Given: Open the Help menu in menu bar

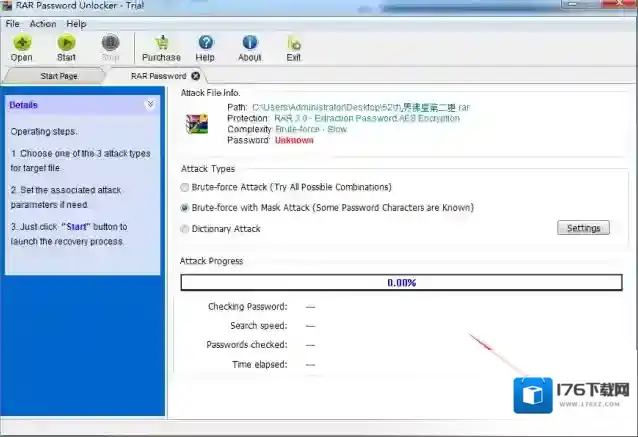Looking at the screenshot, I should 76,23.
